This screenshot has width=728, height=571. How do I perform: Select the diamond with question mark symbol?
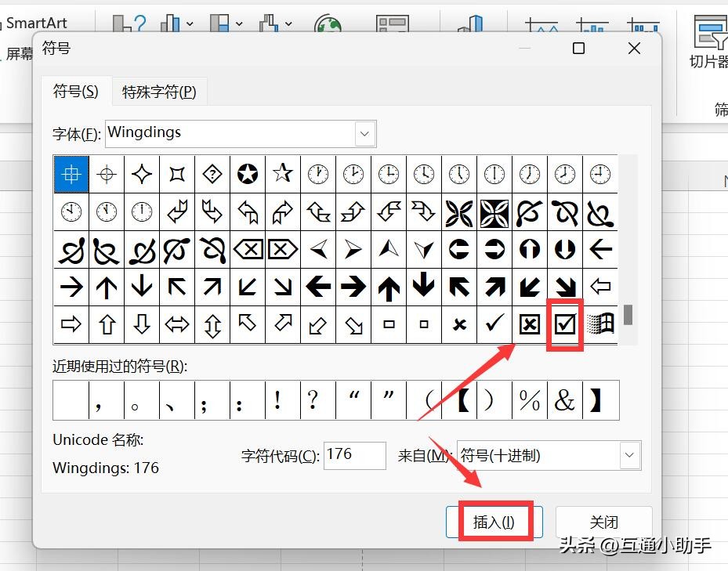click(212, 174)
